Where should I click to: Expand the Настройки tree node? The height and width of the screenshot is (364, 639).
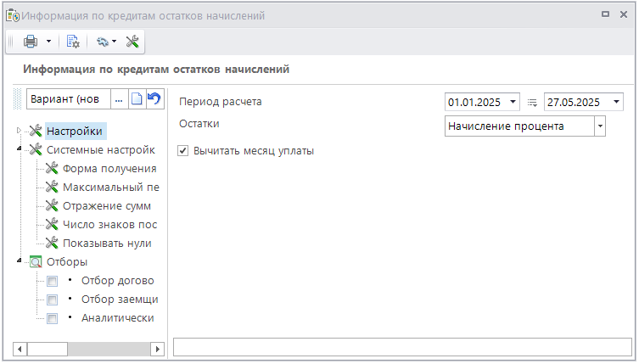(x=19, y=131)
